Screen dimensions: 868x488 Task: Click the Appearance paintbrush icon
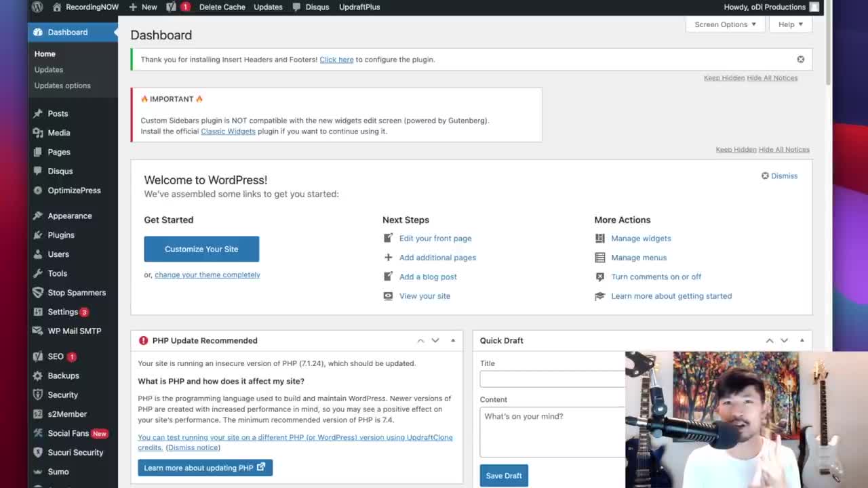click(38, 216)
